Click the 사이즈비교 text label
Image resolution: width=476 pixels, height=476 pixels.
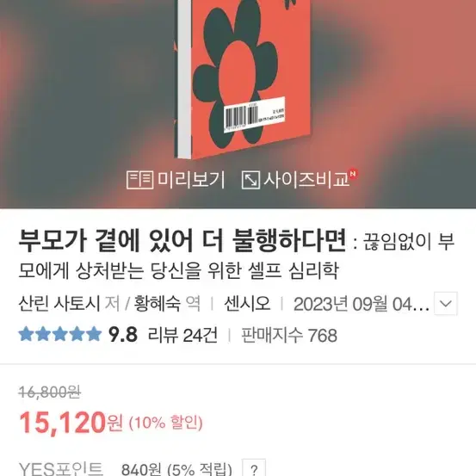(x=306, y=180)
